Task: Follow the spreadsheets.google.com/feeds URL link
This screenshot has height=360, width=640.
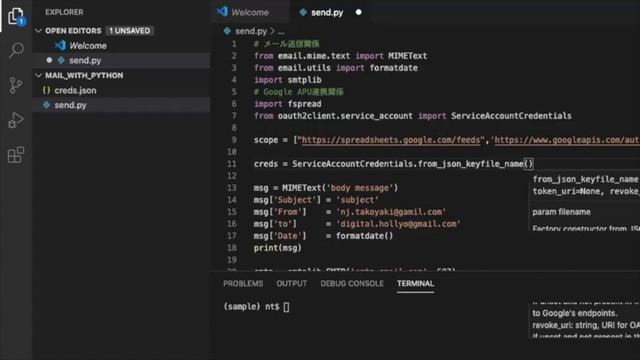Action: tap(391, 140)
